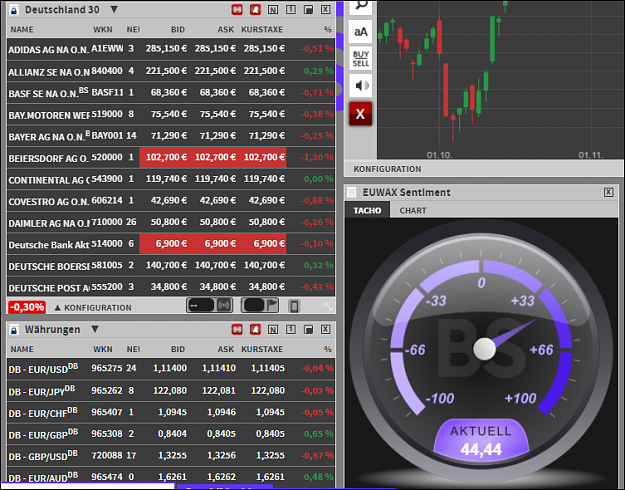Open the BUY SELL trading icon
This screenshot has height=490, width=625.
(361, 59)
